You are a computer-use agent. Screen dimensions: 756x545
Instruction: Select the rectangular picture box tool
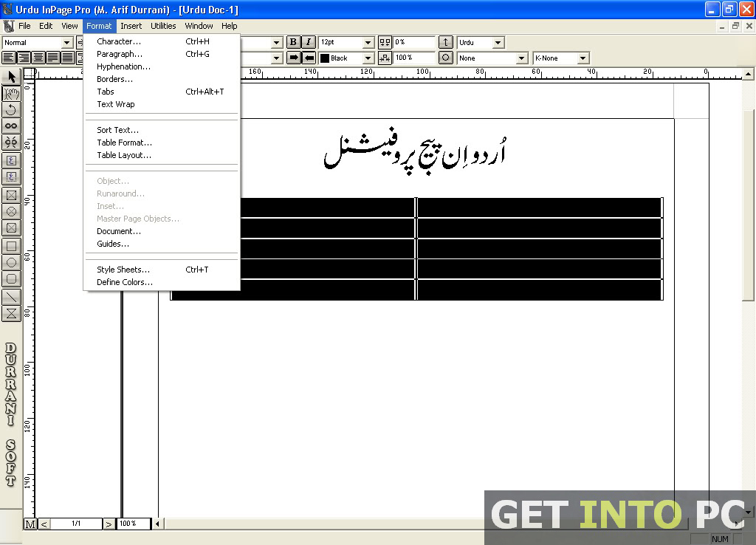click(12, 196)
